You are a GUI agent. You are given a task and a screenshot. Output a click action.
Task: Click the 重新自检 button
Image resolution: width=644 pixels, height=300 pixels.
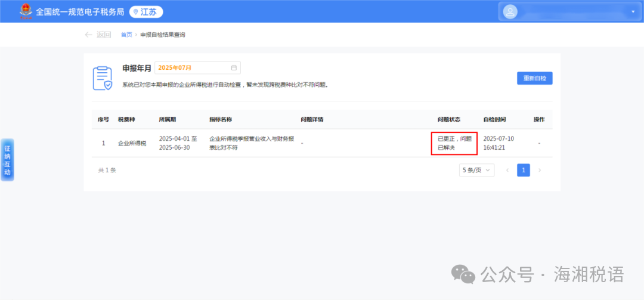coord(534,78)
